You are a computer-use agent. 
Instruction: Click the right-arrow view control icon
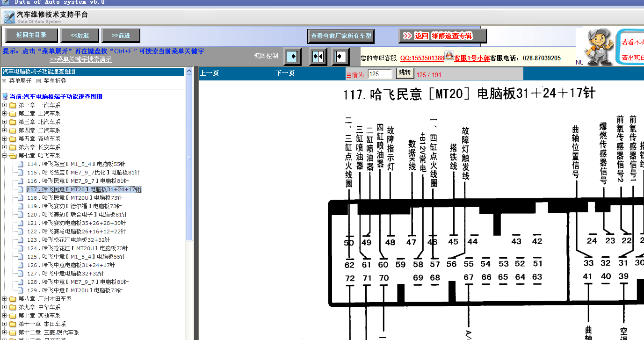293,57
